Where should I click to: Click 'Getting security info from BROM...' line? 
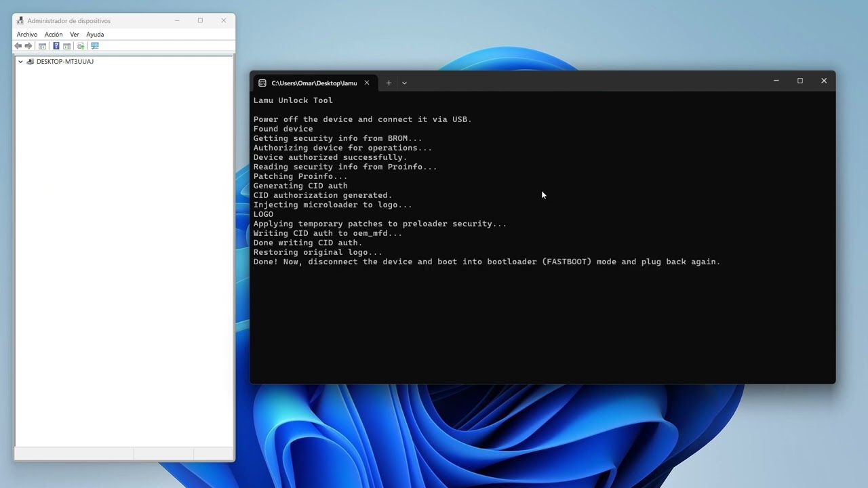tap(338, 138)
